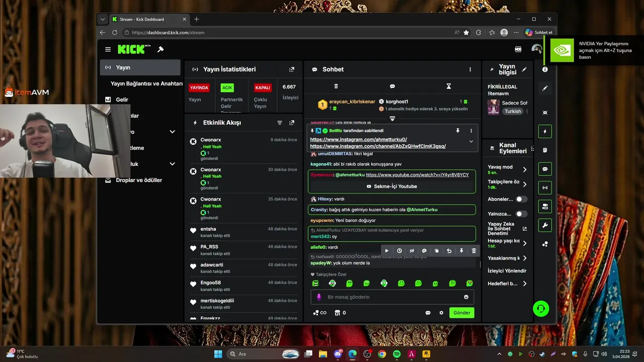This screenshot has height=362, width=644.
Task: Expand the leaderboard handle below eraycan_kibriskenar
Action: point(392,119)
